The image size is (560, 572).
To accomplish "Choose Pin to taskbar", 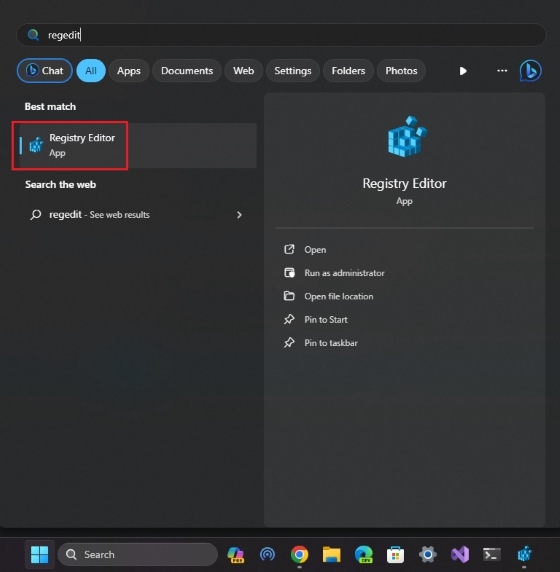I will point(331,343).
